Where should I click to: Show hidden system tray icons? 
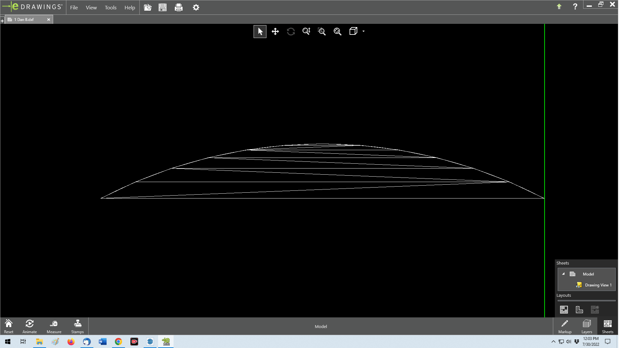pyautogui.click(x=553, y=342)
